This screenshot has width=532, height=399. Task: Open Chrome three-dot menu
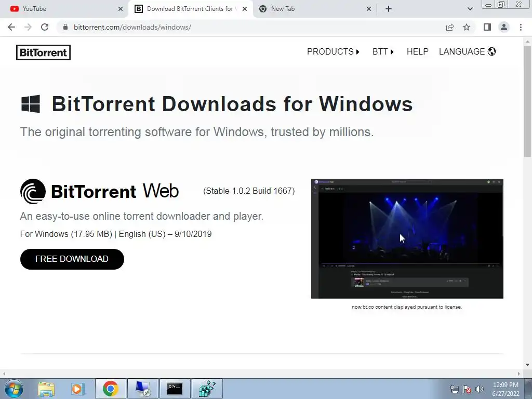point(521,27)
